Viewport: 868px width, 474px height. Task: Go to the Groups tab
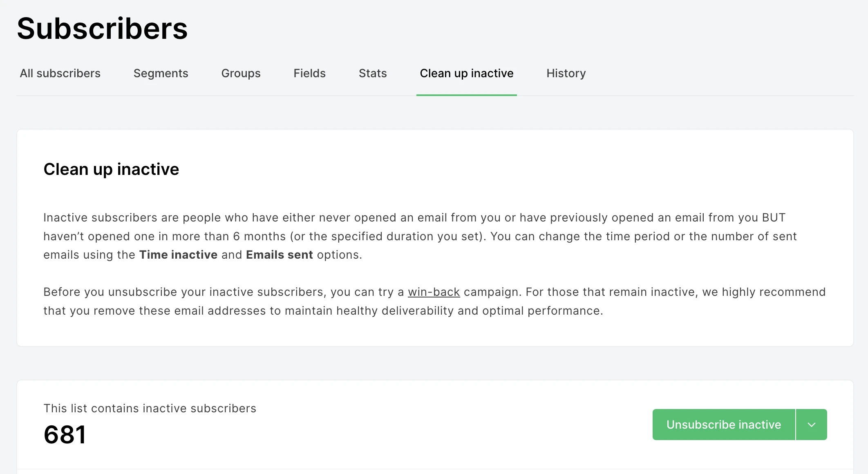241,73
